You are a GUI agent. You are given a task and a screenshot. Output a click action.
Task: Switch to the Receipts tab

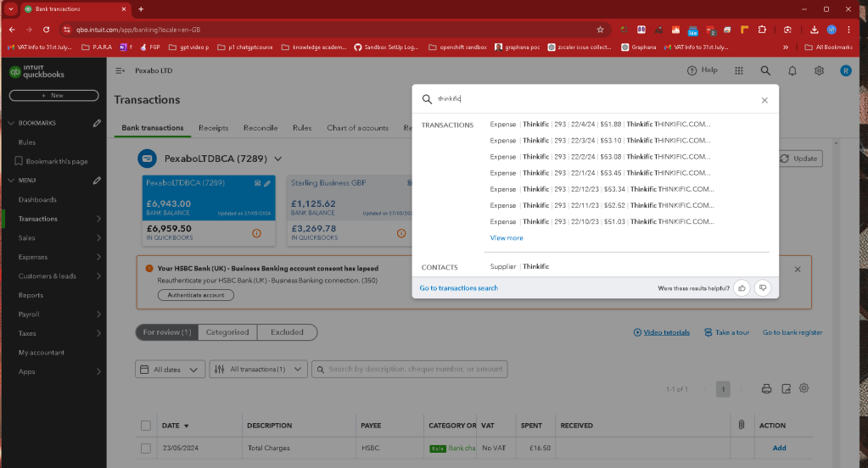tap(213, 128)
